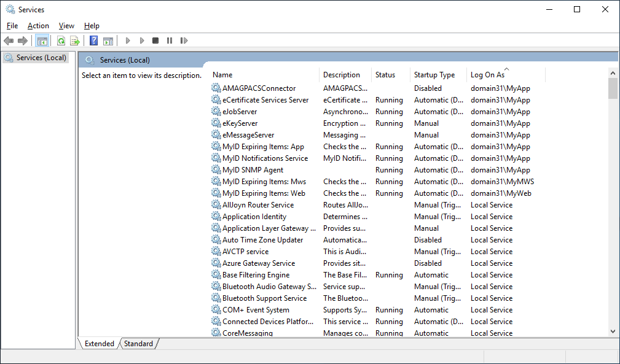Image resolution: width=620 pixels, height=364 pixels.
Task: Open the View menu
Action: pyautogui.click(x=66, y=26)
